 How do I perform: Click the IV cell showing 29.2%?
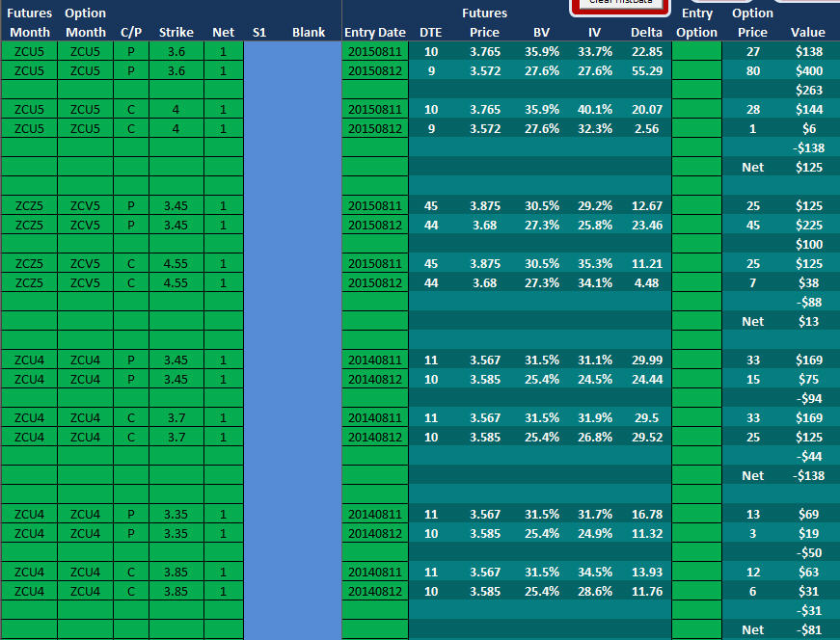point(595,205)
